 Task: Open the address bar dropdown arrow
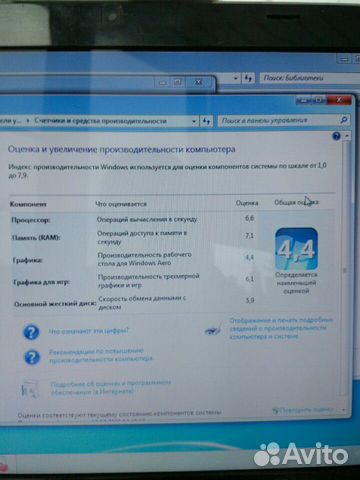coord(194,121)
